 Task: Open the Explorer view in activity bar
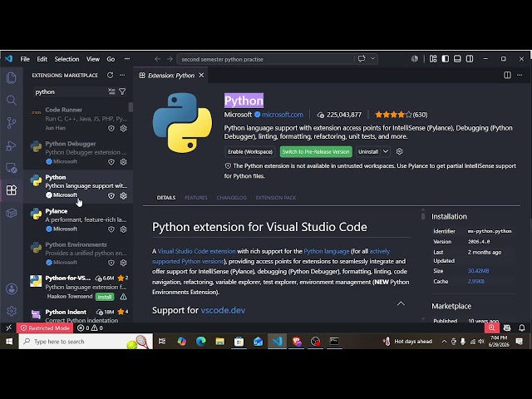(x=11, y=77)
